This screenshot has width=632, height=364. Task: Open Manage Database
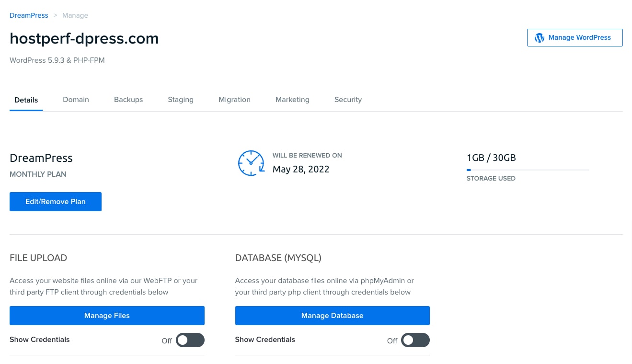(333, 316)
